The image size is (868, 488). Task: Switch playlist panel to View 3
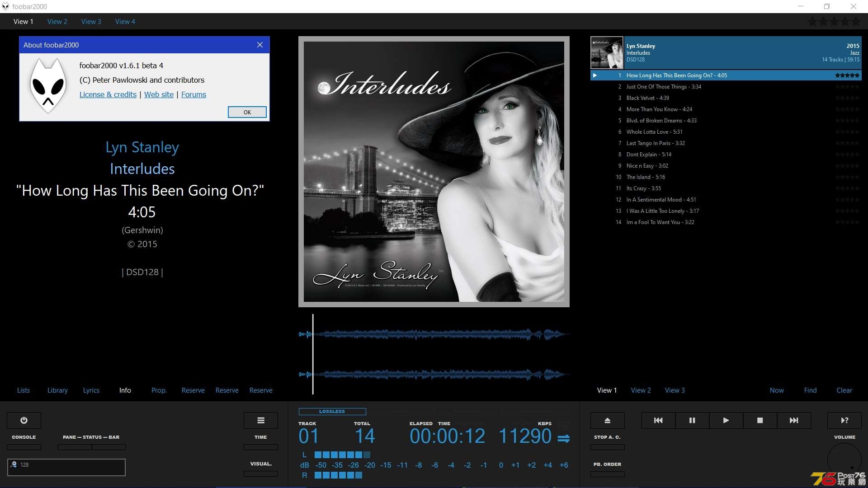click(x=675, y=390)
